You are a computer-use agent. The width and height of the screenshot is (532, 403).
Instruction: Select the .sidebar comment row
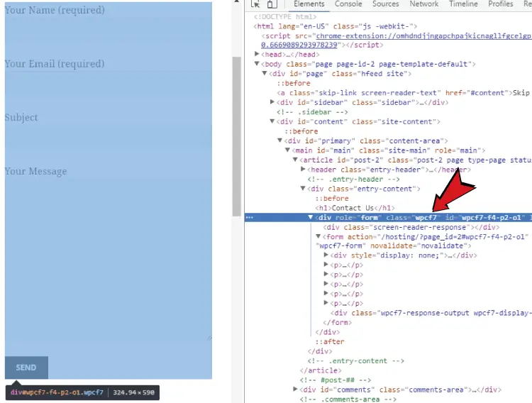312,112
